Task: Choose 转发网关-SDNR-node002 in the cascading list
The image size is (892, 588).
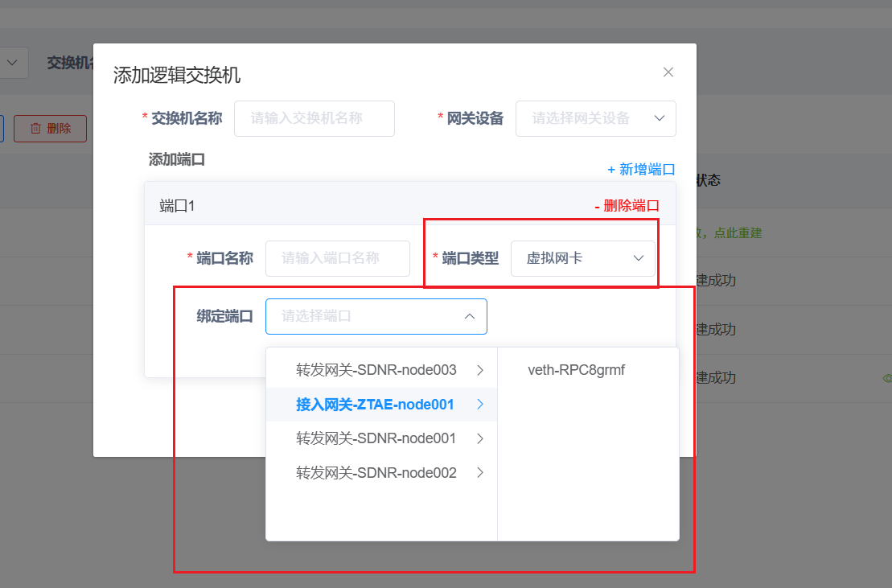Action: click(x=378, y=472)
